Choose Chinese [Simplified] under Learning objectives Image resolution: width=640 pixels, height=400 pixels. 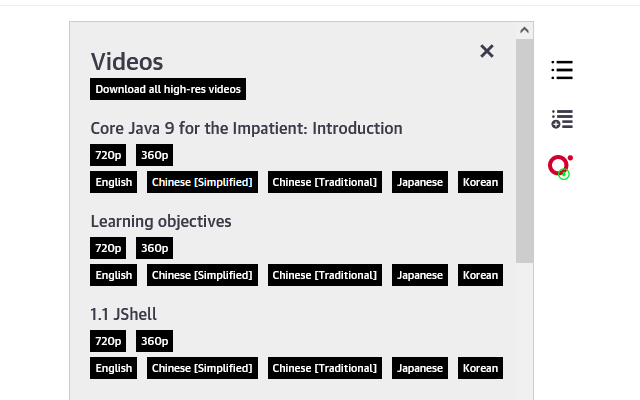click(202, 275)
